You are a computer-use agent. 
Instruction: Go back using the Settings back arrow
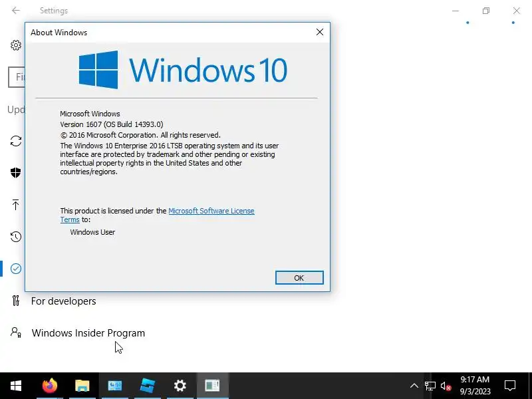tap(15, 11)
